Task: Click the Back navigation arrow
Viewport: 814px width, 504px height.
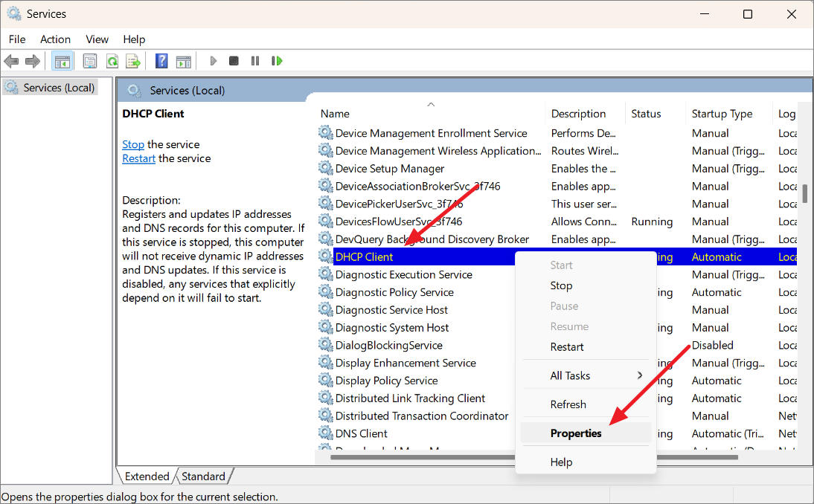Action: (11, 60)
